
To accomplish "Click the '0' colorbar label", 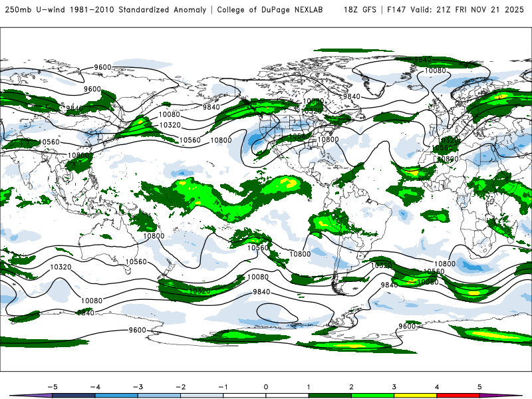I will coord(266,387).
